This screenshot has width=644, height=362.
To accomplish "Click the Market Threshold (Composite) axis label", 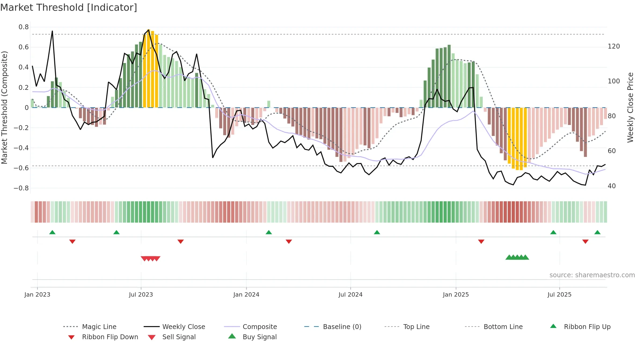I will tap(4, 108).
